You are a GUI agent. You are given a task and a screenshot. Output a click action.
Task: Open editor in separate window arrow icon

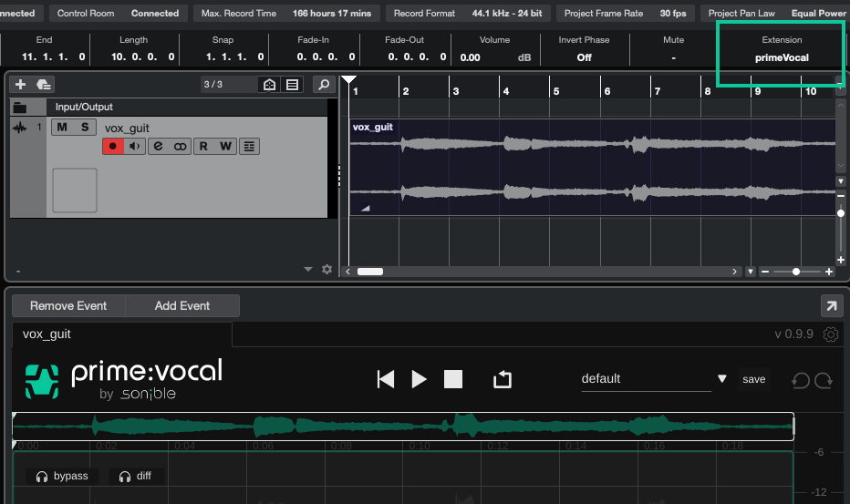tap(832, 306)
